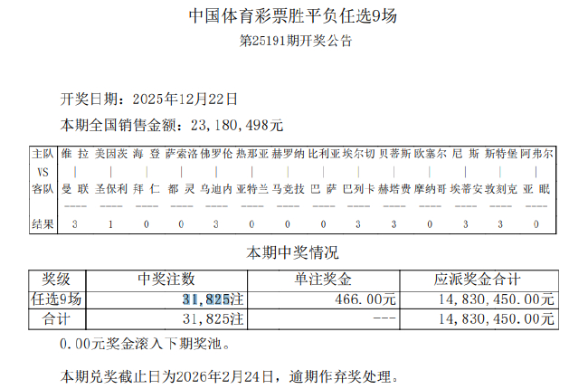Select 14,830,450.00元 in the 任选9场 row
Image resolution: width=588 pixels, height=389 pixels.
point(497,299)
